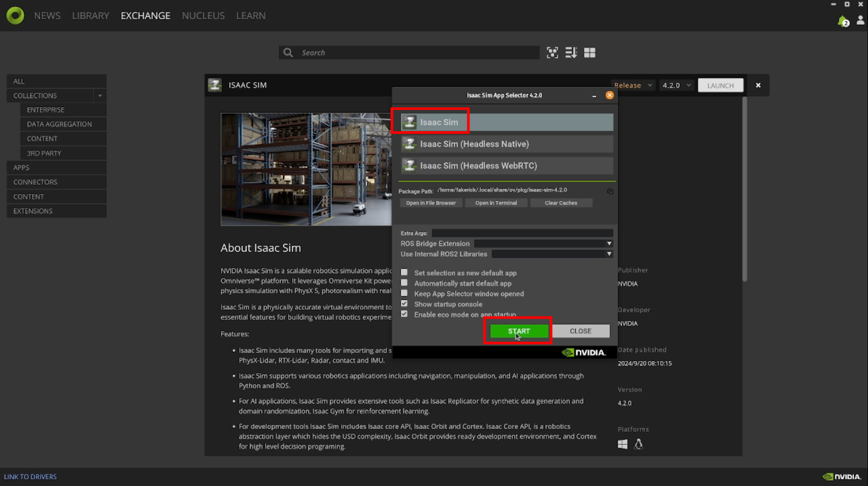Collapse the COLLECTIONS expander arrow
This screenshot has height=486, width=868.
click(x=100, y=96)
